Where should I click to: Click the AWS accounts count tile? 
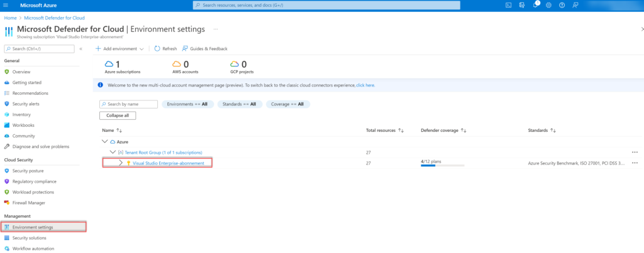[186, 67]
